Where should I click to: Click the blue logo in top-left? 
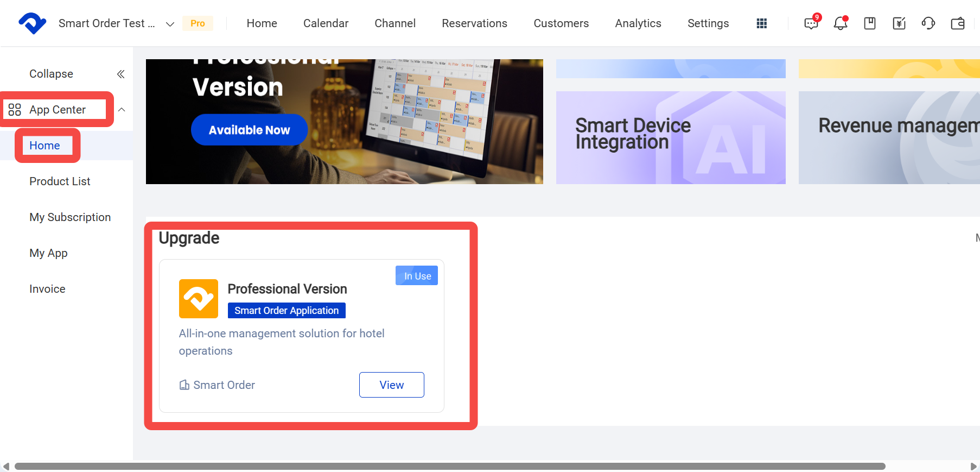click(x=33, y=23)
